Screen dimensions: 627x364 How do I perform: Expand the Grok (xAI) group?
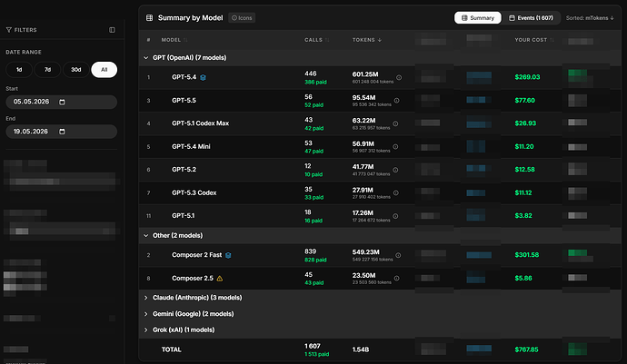click(x=146, y=330)
